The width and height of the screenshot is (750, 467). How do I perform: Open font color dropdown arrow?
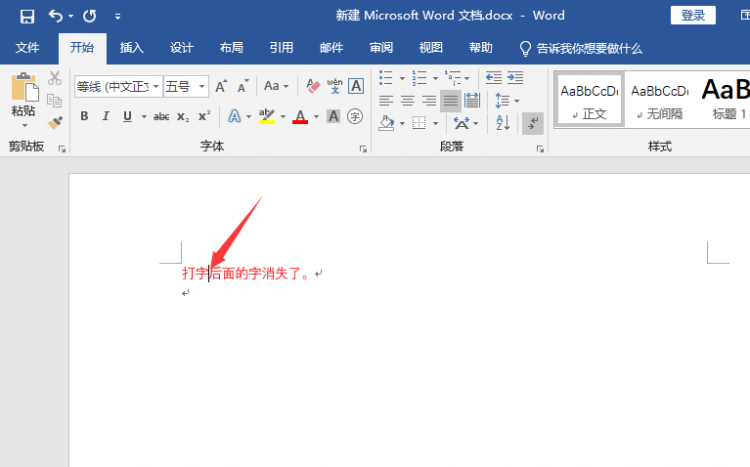(316, 116)
